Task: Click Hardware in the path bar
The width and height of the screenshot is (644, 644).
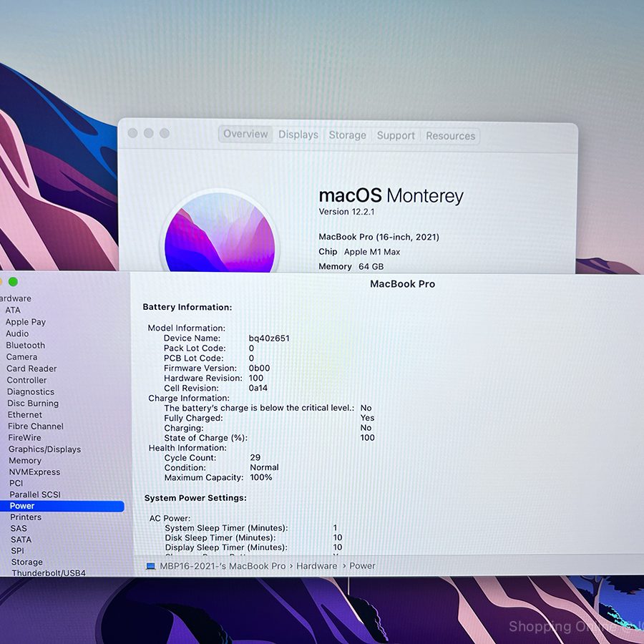Action: click(317, 566)
